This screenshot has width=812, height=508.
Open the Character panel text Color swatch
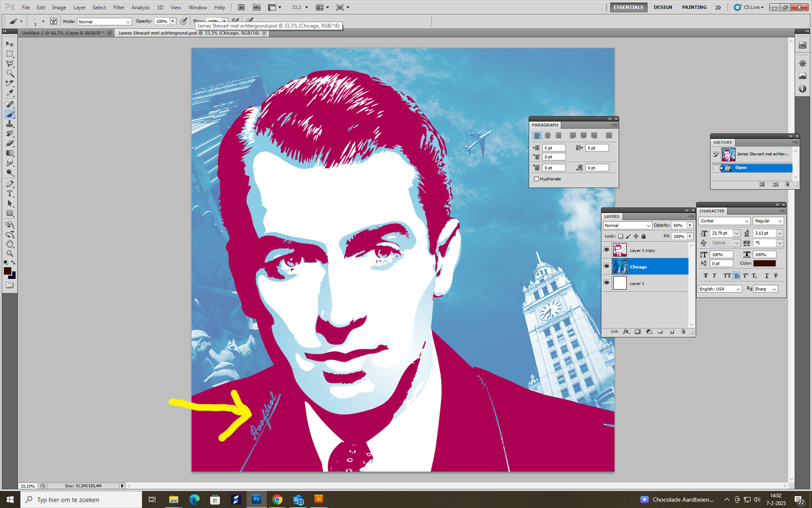tap(764, 263)
